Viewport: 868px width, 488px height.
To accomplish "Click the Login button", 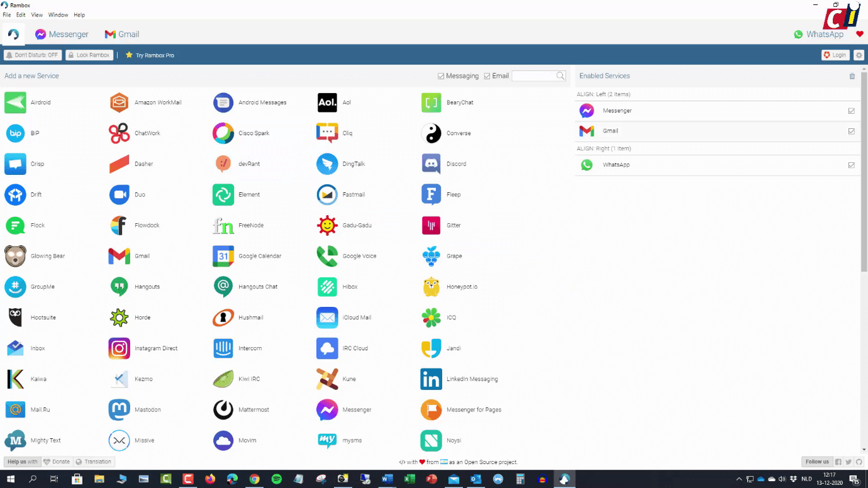I will [835, 55].
